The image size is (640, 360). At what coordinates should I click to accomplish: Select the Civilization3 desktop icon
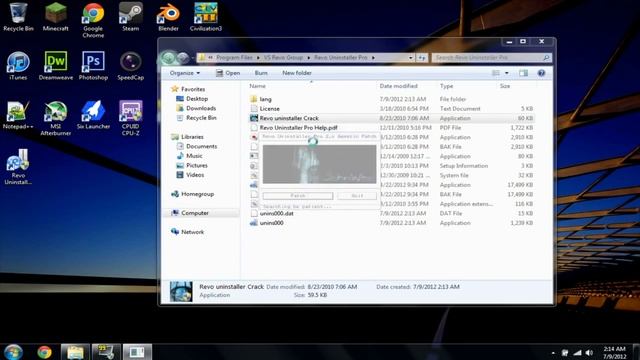[206, 17]
